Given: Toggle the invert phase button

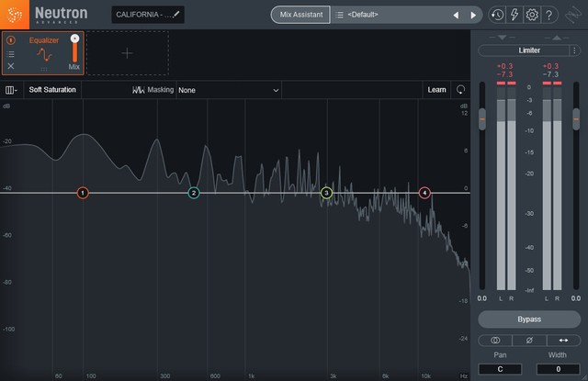Looking at the screenshot, I should (528, 341).
